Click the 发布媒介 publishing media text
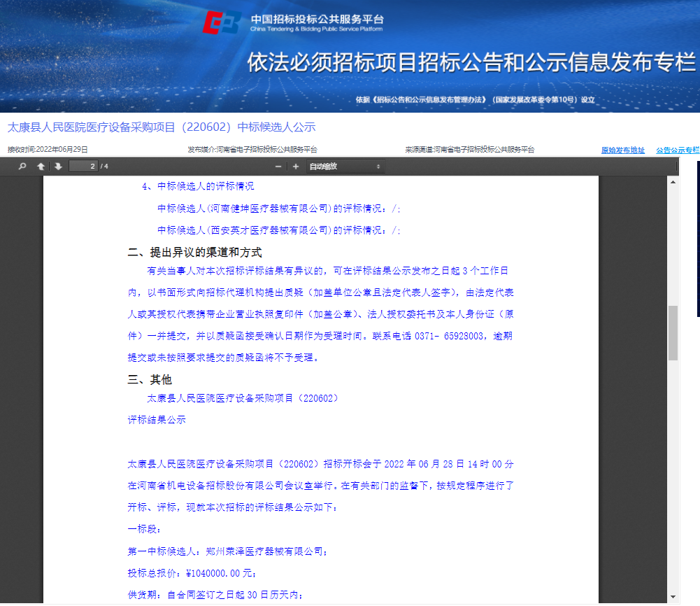Image resolution: width=700 pixels, height=606 pixels. 252,150
